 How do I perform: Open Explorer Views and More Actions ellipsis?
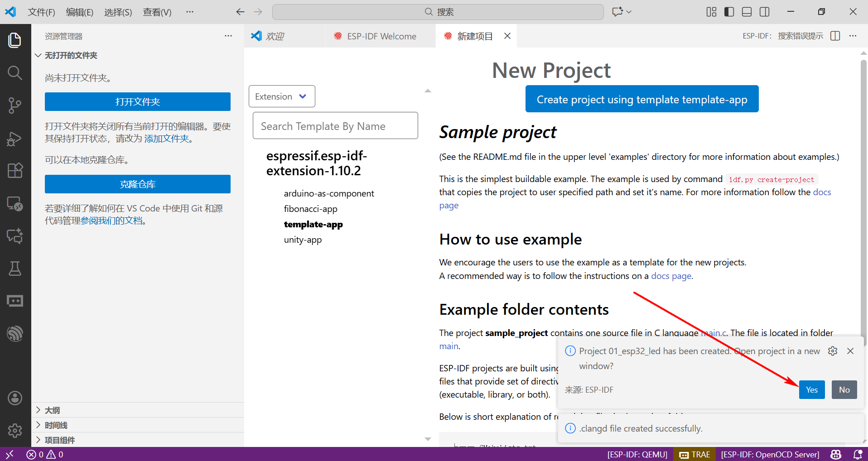(228, 36)
